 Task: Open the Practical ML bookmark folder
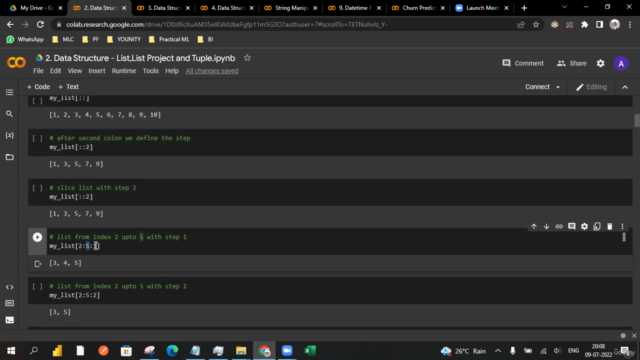(x=169, y=39)
